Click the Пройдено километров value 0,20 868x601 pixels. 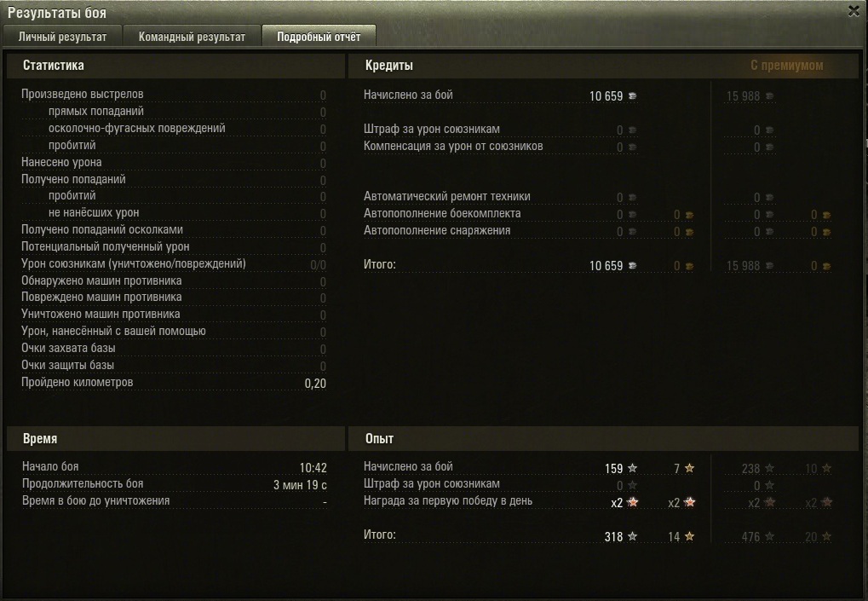315,384
